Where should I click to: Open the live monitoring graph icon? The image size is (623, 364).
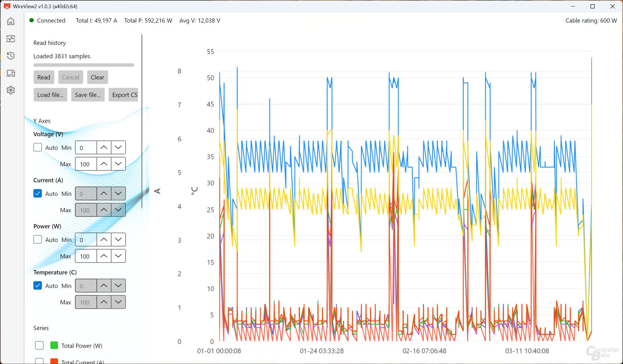pyautogui.click(x=11, y=38)
